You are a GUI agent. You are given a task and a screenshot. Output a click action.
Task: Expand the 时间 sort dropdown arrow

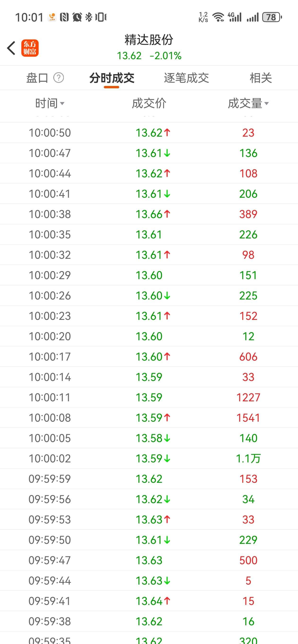click(62, 103)
